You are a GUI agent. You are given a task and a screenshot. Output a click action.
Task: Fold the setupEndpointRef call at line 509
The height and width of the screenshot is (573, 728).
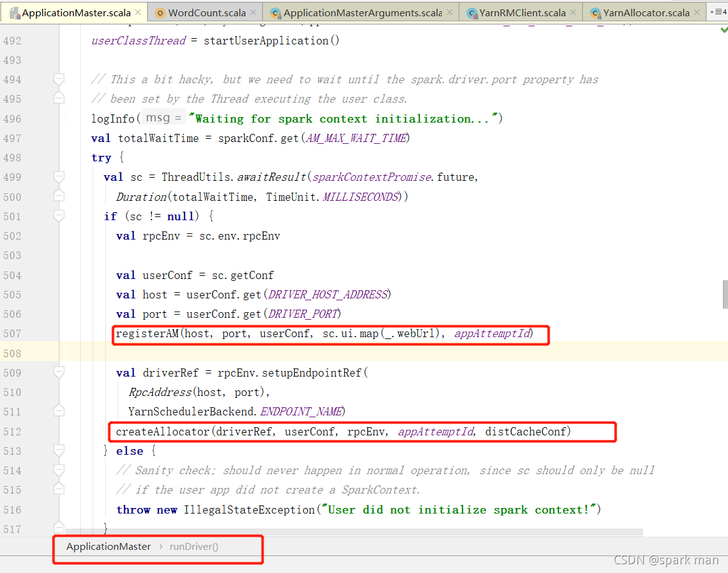(59, 373)
